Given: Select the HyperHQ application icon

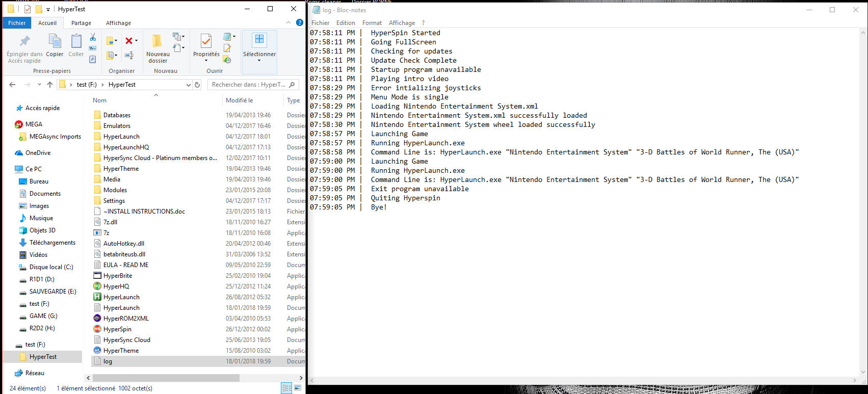Looking at the screenshot, I should [x=97, y=286].
